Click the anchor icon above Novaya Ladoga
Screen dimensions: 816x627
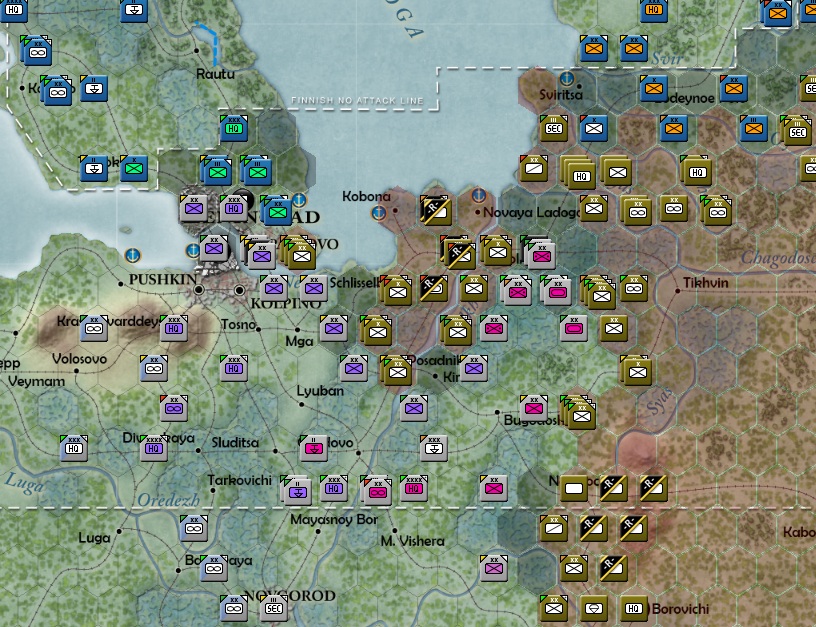pyautogui.click(x=479, y=196)
